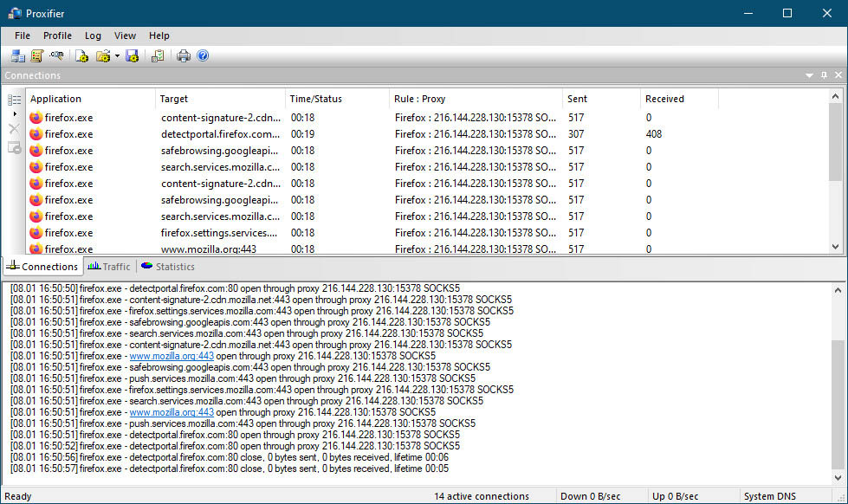848x504 pixels.
Task: Pin the Connections panel
Action: 824,75
